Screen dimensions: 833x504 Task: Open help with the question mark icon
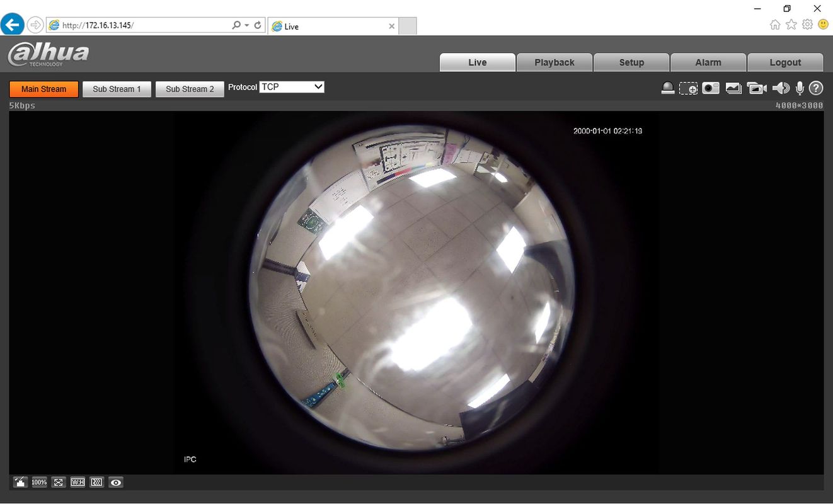(x=816, y=89)
